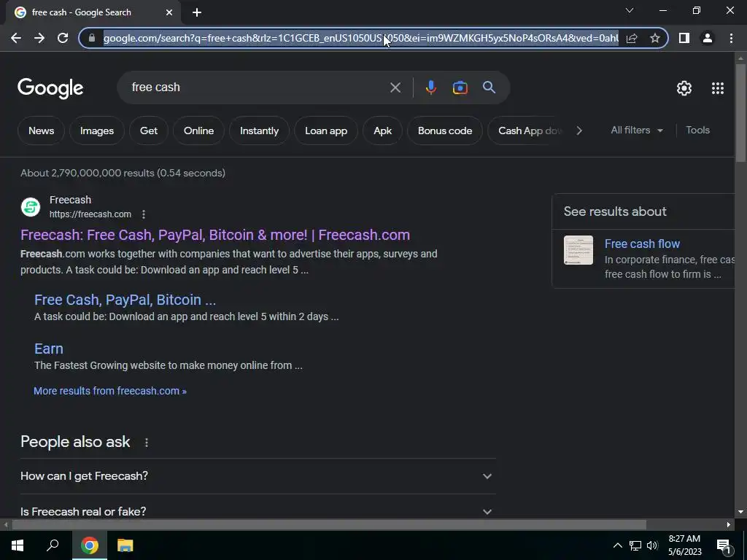Go to the Google home page via the logo
The width and height of the screenshot is (747, 560).
coord(50,88)
